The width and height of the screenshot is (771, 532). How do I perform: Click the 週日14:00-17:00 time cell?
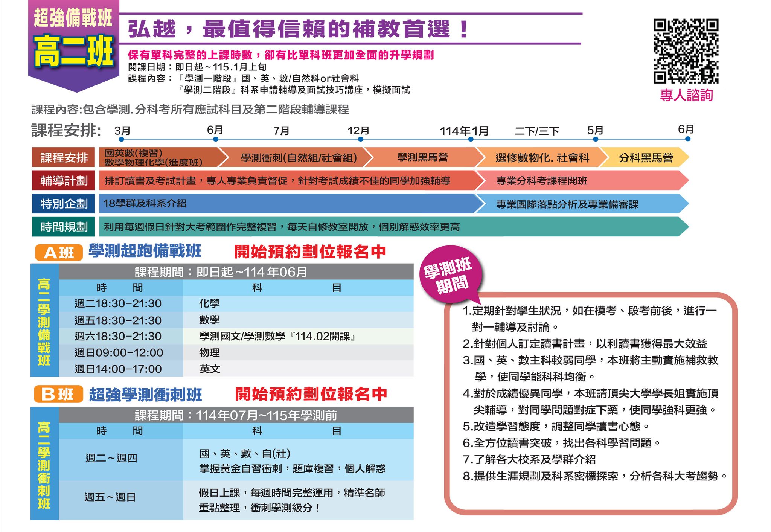121,369
